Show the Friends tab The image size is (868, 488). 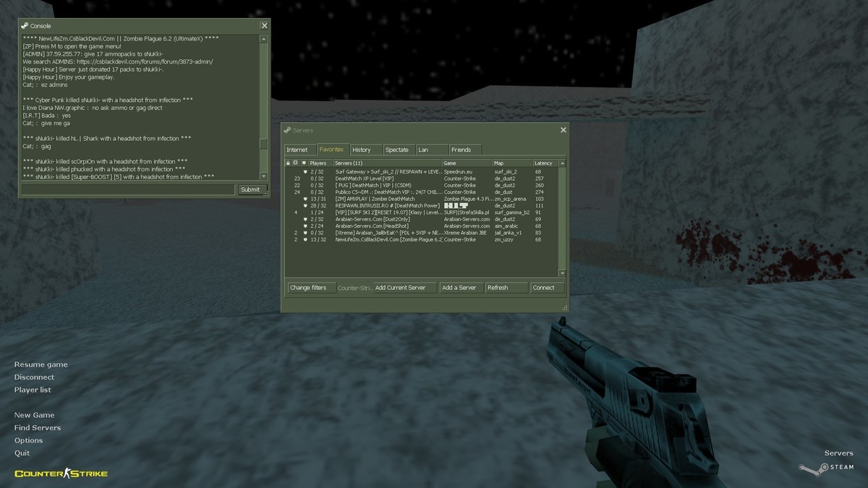(x=464, y=150)
